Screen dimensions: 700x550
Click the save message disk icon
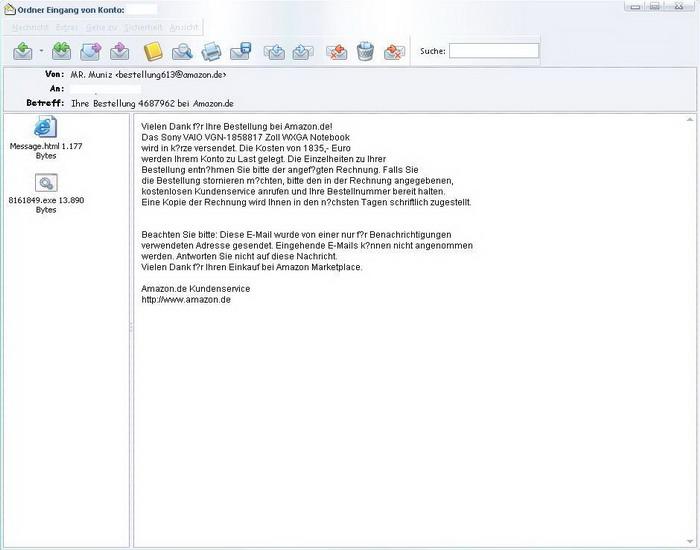(x=241, y=51)
